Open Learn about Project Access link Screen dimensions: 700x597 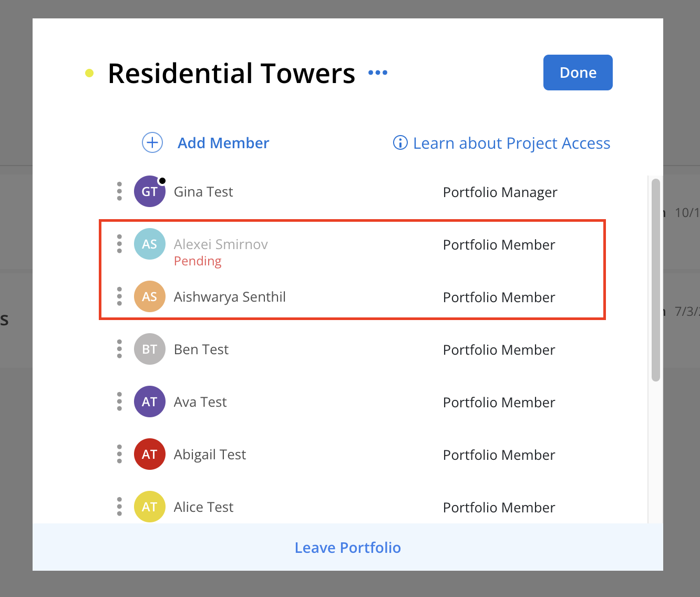511,143
